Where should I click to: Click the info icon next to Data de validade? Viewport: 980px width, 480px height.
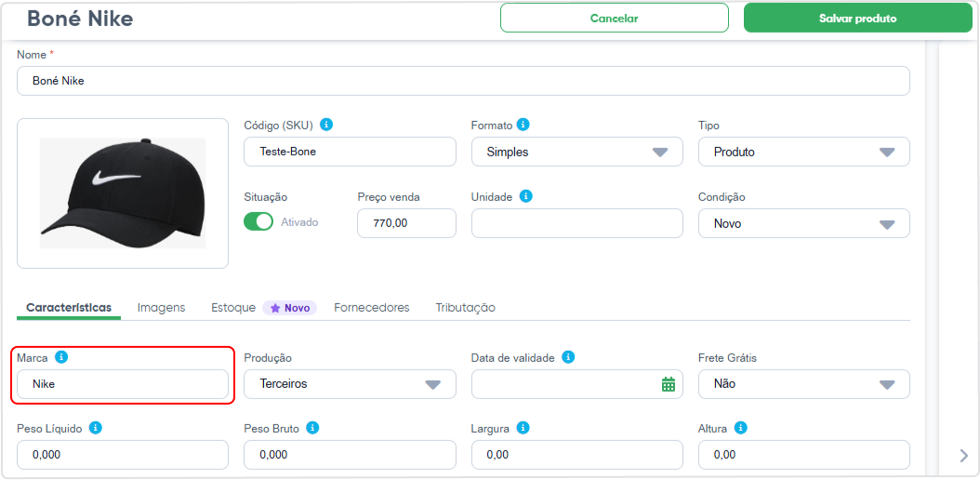click(x=568, y=357)
